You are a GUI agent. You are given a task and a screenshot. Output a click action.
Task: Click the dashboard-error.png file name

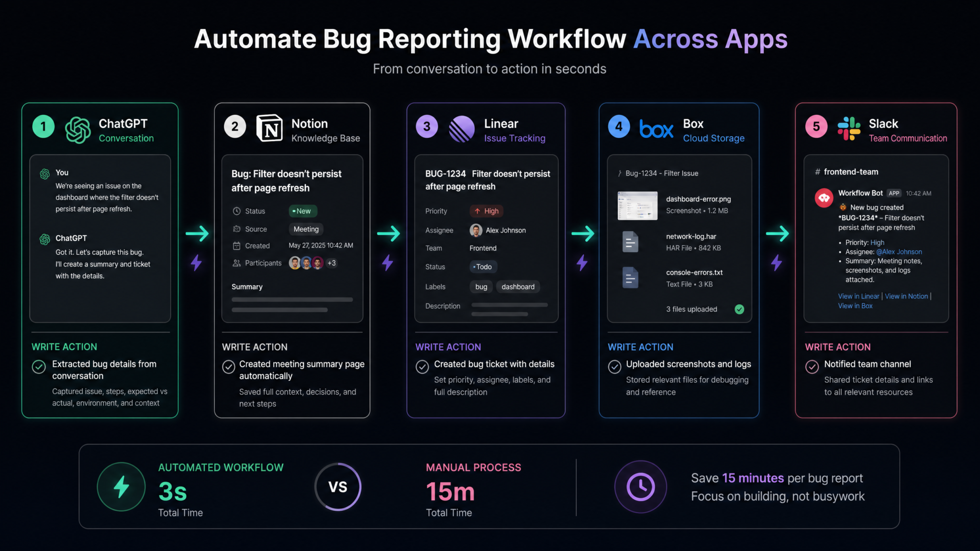tap(699, 199)
